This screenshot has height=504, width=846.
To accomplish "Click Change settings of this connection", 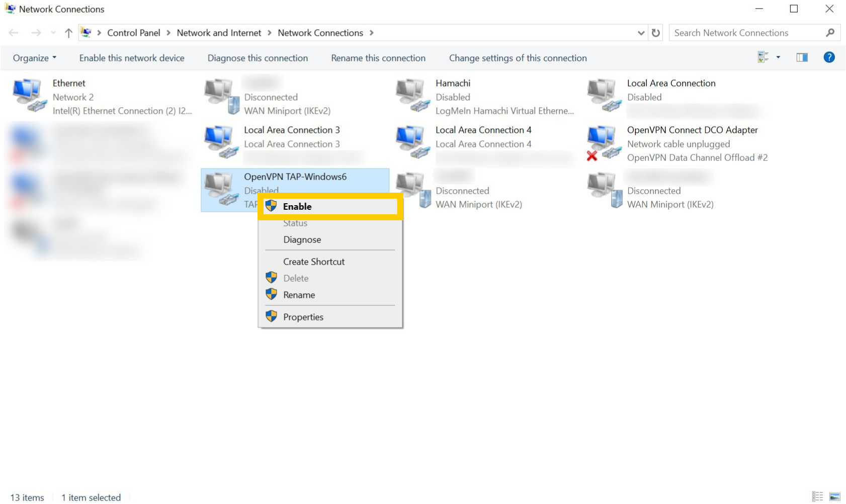I will [518, 58].
